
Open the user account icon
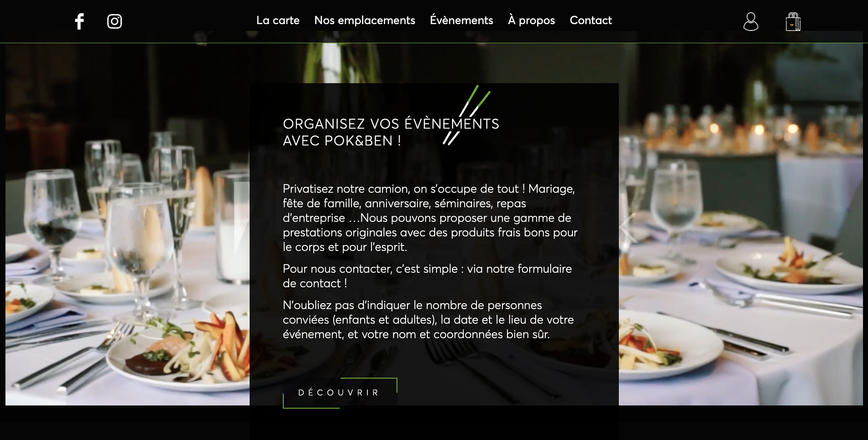(x=751, y=21)
